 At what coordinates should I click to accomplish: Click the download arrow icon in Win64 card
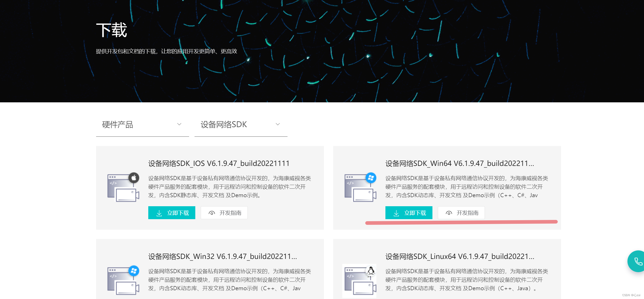click(396, 213)
